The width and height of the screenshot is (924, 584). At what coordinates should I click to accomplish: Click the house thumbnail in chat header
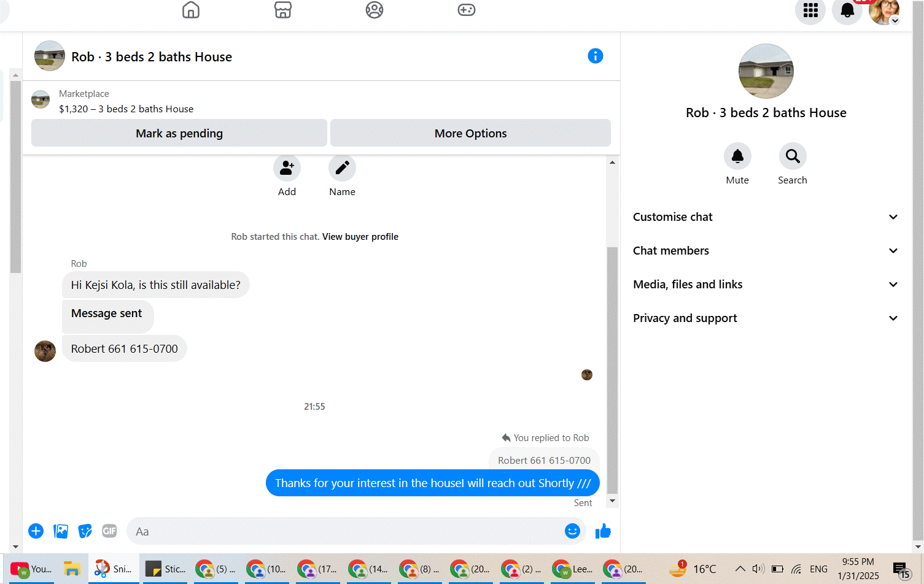[x=50, y=56]
